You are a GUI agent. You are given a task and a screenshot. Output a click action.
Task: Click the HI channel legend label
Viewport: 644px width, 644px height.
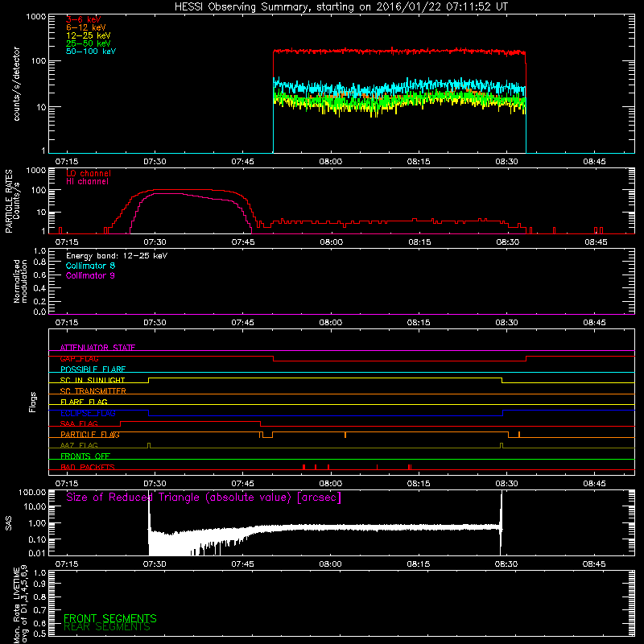[x=87, y=182]
